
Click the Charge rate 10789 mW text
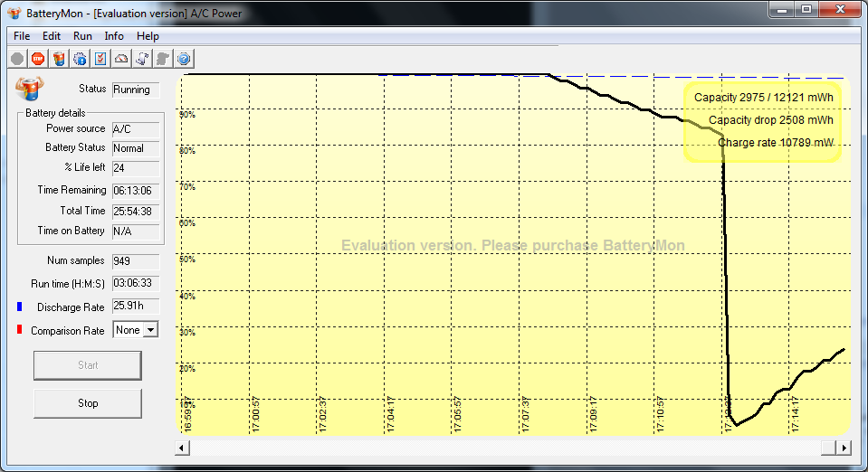coord(776,143)
